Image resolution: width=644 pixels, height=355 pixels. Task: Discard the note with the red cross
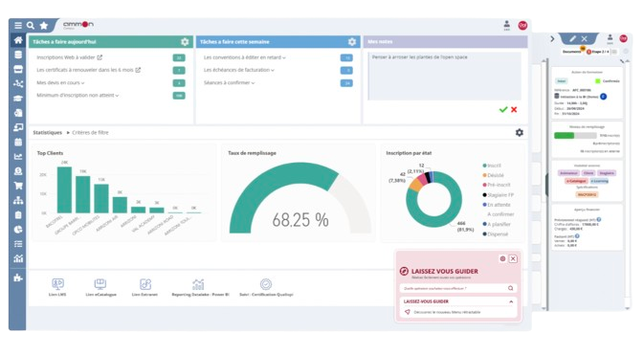[514, 110]
